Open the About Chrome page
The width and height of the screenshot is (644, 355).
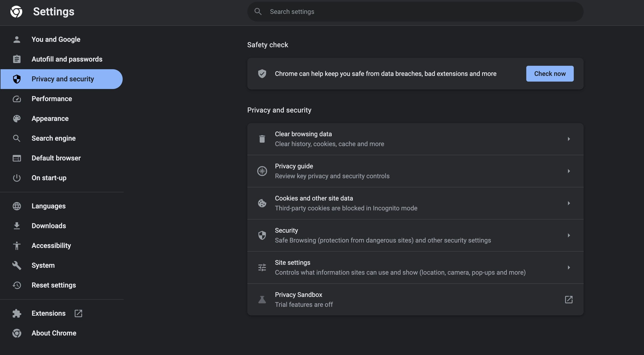pos(54,333)
